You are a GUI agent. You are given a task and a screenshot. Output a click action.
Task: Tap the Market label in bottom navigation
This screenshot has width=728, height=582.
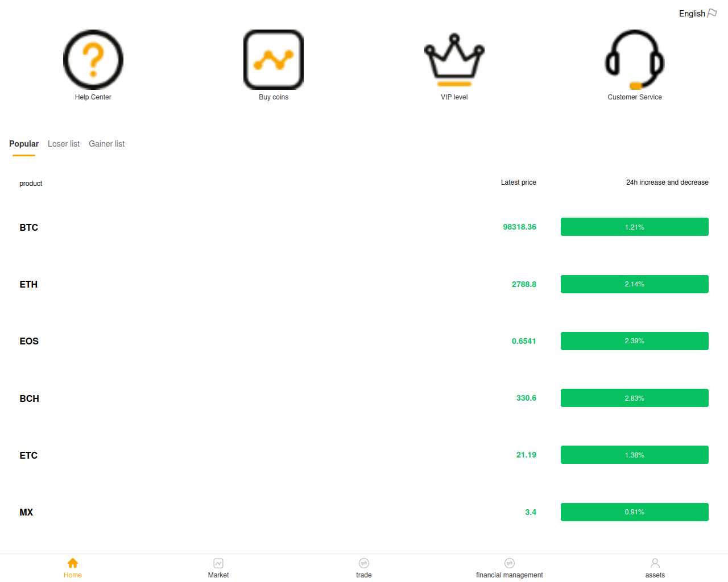pos(218,575)
